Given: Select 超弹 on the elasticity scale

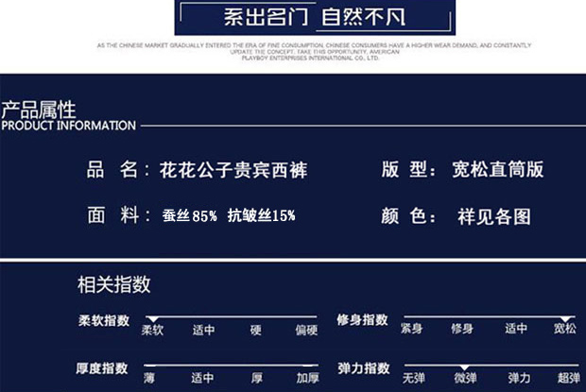Looking at the screenshot, I should click(569, 378).
